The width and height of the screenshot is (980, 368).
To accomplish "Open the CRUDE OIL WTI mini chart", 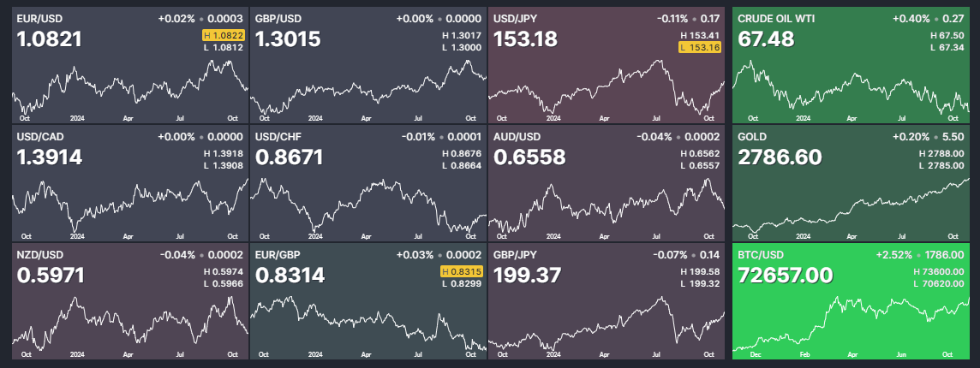I will coord(852,90).
